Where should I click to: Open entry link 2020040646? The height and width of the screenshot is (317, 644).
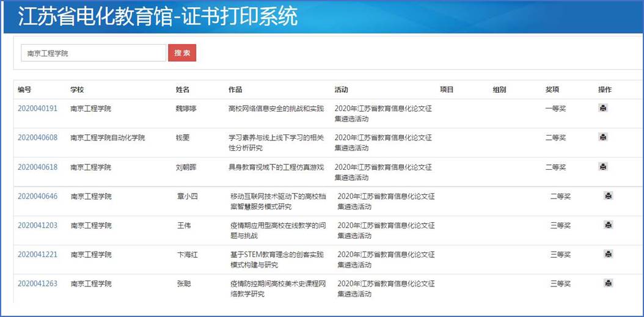pyautogui.click(x=37, y=196)
